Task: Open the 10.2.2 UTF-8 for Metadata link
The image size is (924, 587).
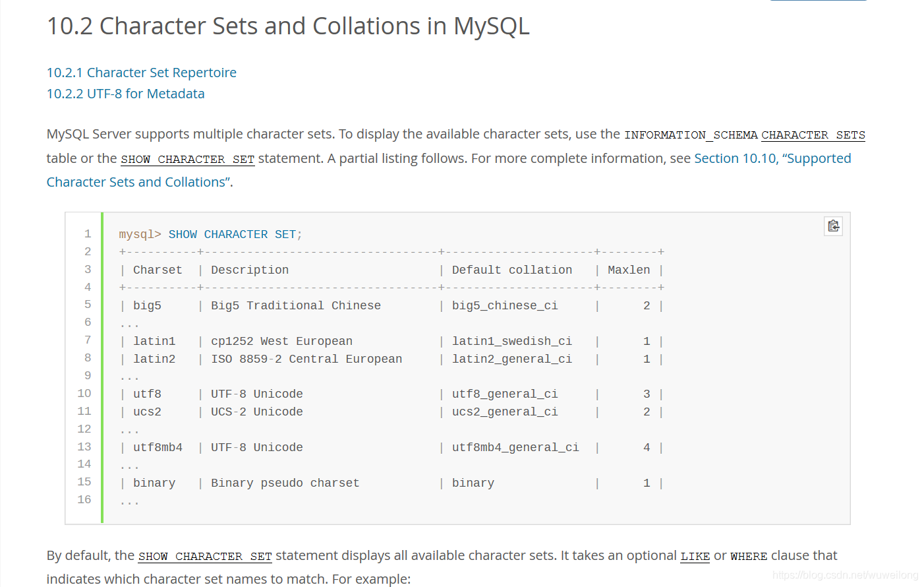Action: pyautogui.click(x=125, y=94)
